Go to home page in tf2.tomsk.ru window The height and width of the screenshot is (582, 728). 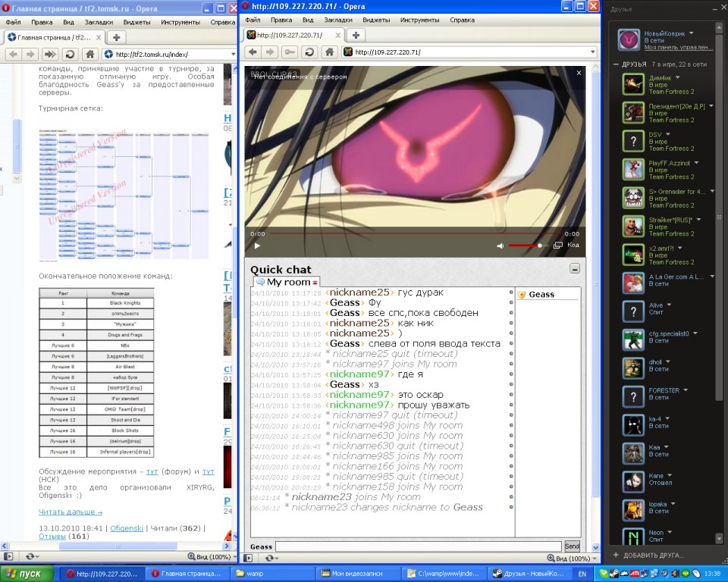[89, 55]
